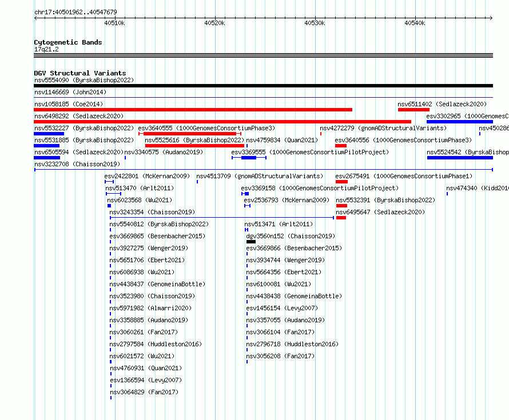Select nsv5540812 (ByrskaBishop2022) label
509x420 pixels.
click(x=159, y=224)
